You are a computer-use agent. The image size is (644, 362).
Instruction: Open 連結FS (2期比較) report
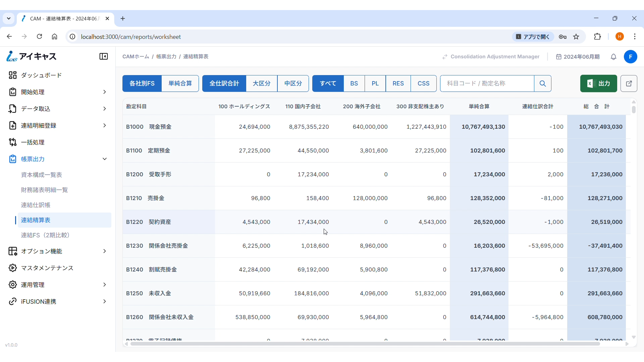(45, 235)
